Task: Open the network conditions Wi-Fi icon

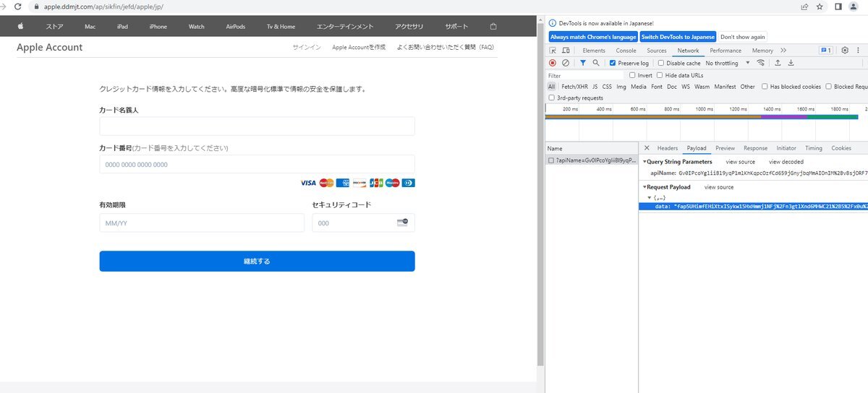Action: [760, 63]
